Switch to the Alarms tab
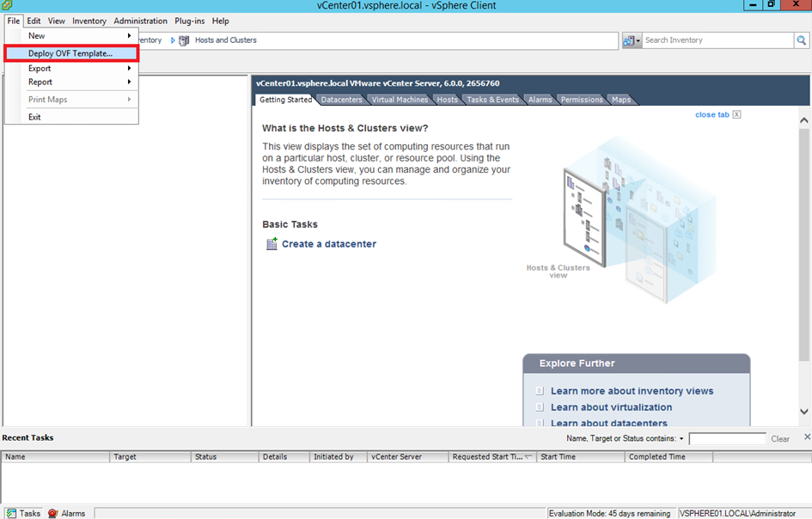Viewport: 812px width, 519px height. (x=540, y=100)
